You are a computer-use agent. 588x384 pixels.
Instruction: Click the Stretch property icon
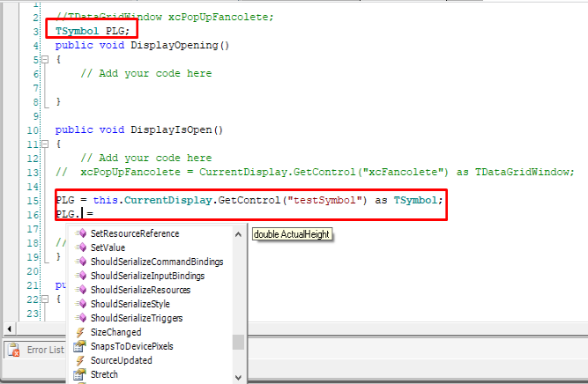point(80,374)
